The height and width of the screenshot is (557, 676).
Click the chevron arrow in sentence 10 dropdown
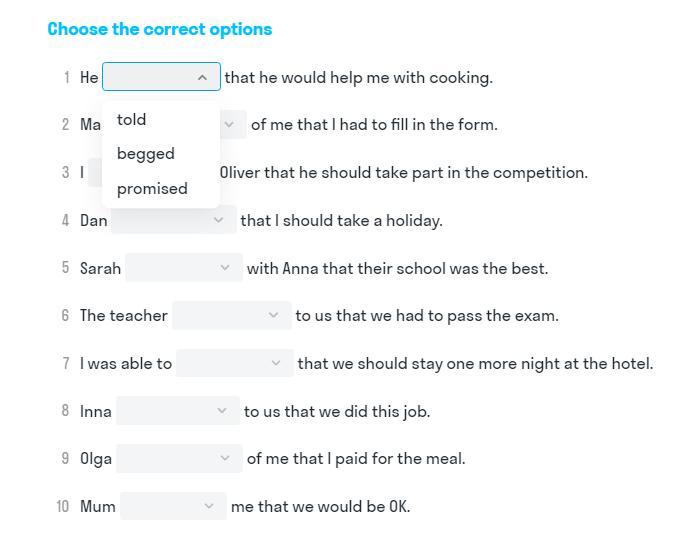[x=209, y=507]
